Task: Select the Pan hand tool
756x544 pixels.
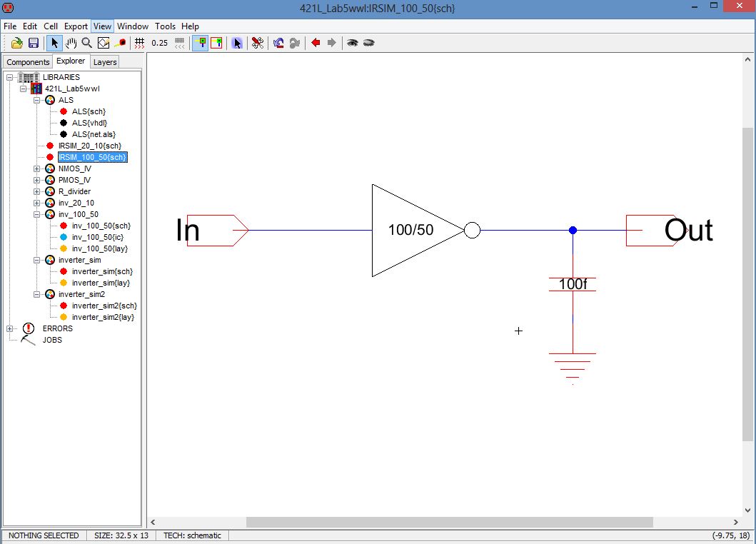Action: tap(71, 43)
